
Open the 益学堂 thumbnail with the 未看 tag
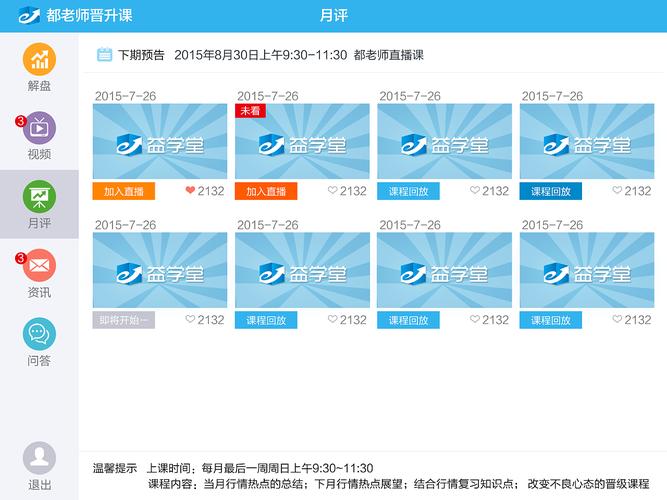pyautogui.click(x=302, y=141)
